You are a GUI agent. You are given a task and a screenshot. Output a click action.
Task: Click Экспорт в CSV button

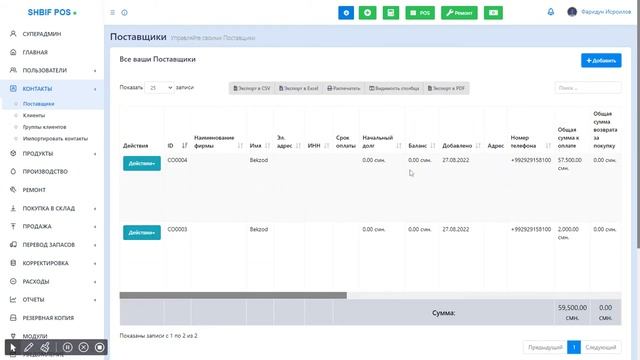point(252,88)
